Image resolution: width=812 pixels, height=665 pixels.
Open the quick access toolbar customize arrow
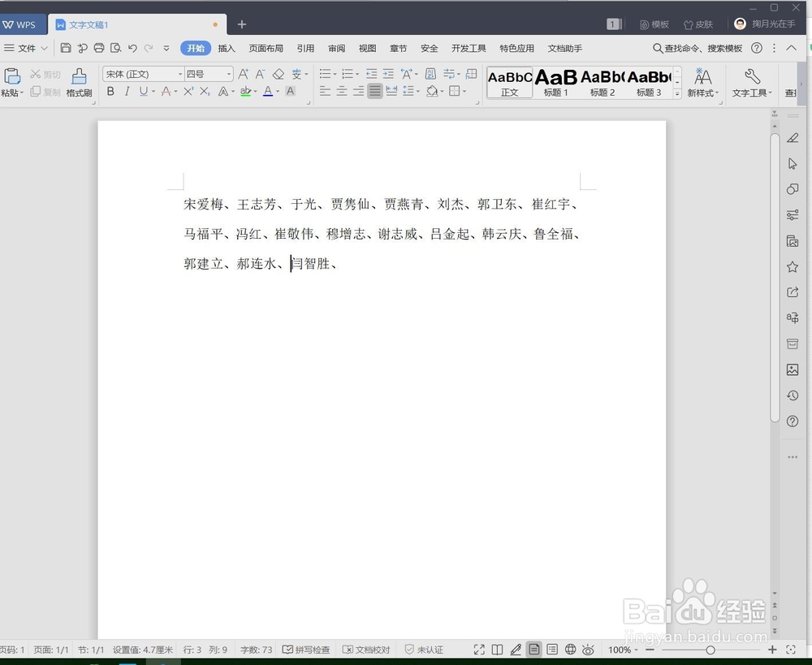click(x=166, y=48)
